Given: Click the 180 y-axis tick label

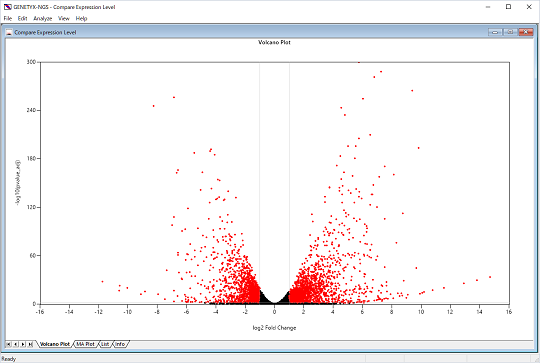Looking at the screenshot, I should tap(31, 158).
